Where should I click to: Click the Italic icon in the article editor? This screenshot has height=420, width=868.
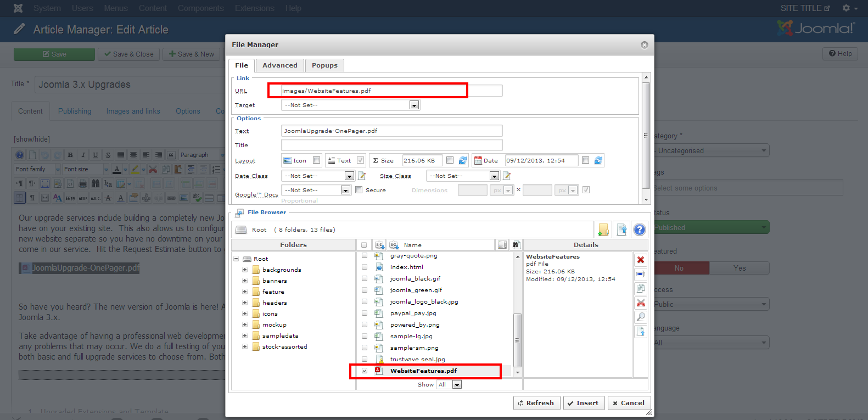pos(83,155)
